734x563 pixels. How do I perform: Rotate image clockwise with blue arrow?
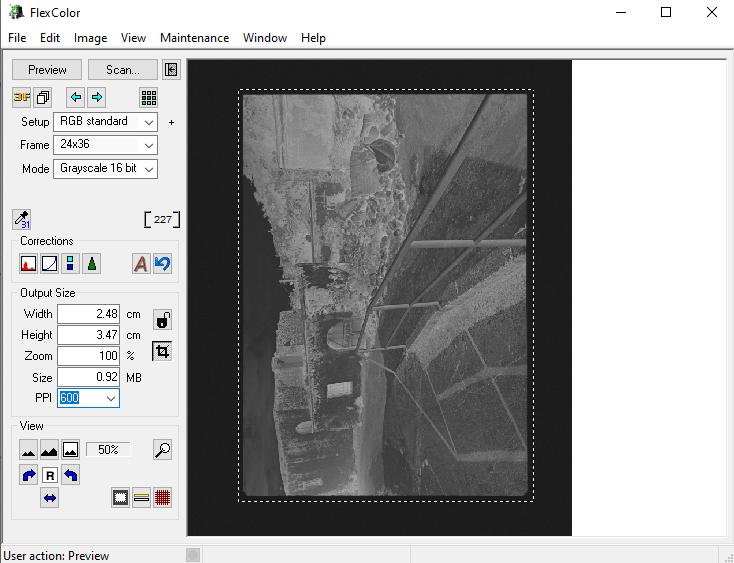tap(29, 475)
